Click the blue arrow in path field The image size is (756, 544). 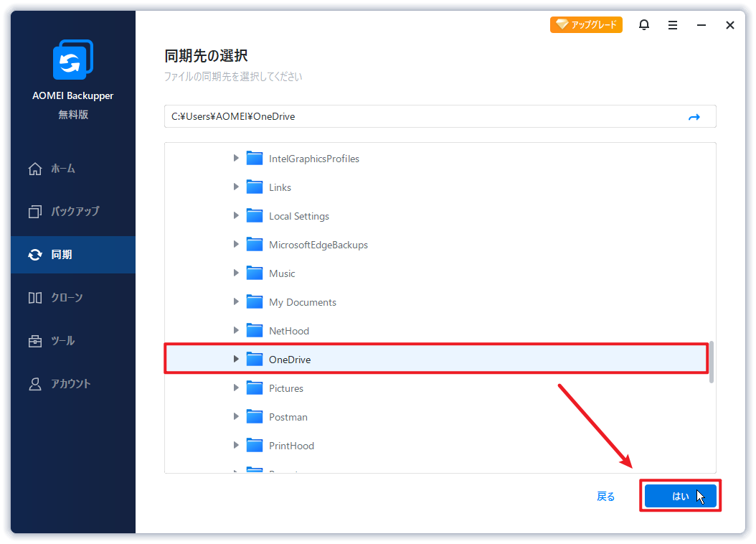[694, 117]
